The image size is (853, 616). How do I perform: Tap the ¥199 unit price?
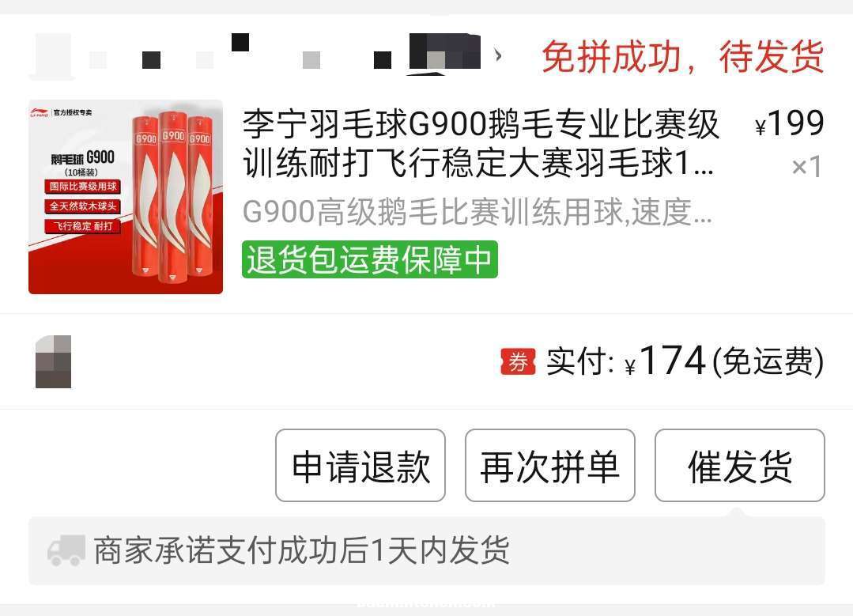[x=789, y=123]
